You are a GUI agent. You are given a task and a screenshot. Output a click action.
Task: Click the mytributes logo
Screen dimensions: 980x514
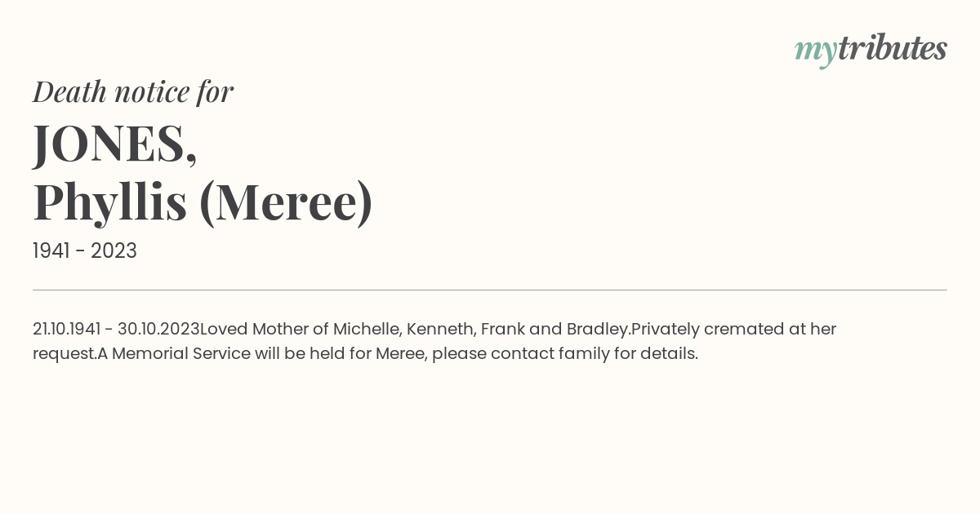point(871,50)
